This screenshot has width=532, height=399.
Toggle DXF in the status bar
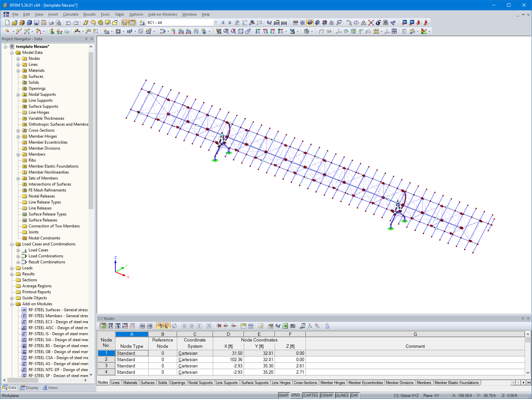[355, 395]
